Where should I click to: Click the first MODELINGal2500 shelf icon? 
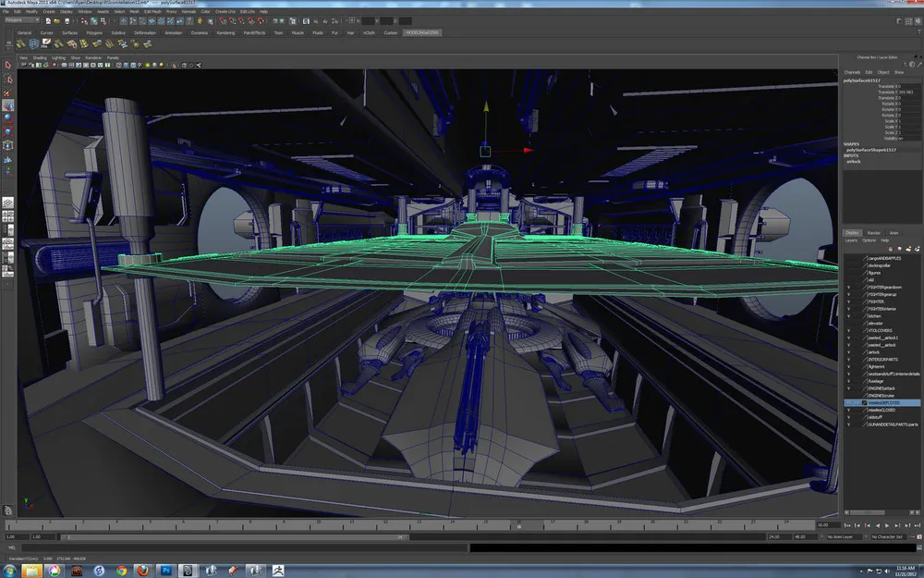click(x=20, y=43)
